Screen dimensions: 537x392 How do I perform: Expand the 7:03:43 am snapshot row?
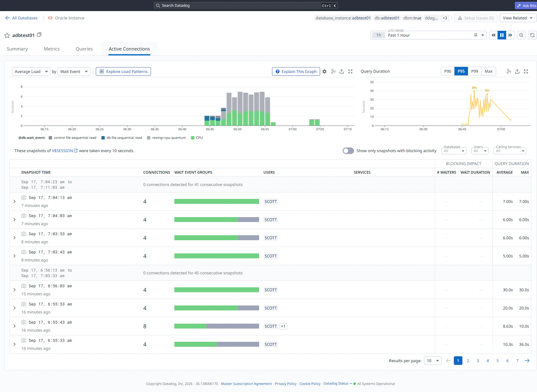point(14,256)
